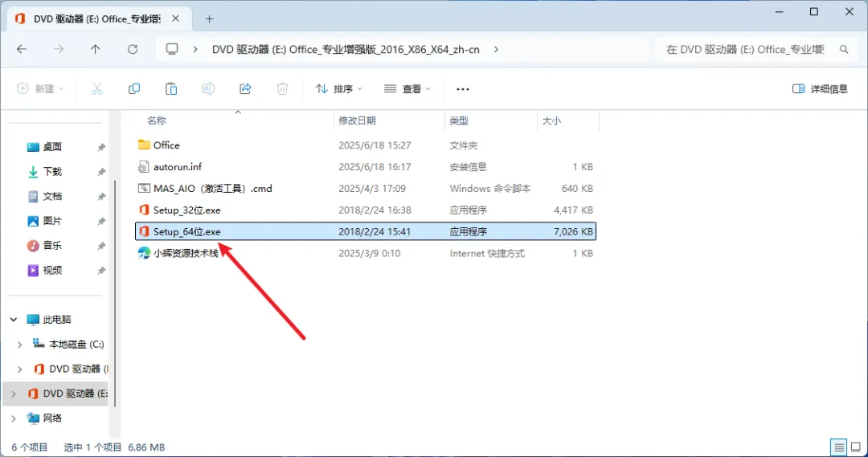Screen dimensions: 868x457
Task: Go back with the left arrow
Action: (x=22, y=49)
